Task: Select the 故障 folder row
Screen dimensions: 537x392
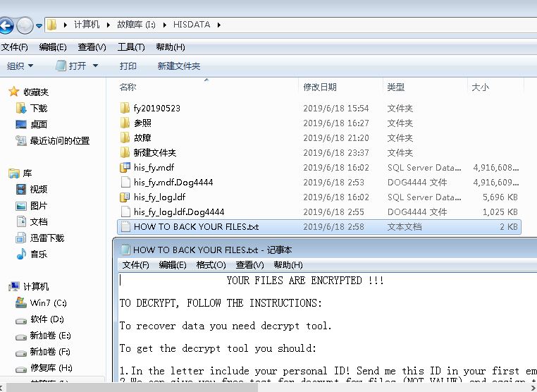Action: point(142,138)
